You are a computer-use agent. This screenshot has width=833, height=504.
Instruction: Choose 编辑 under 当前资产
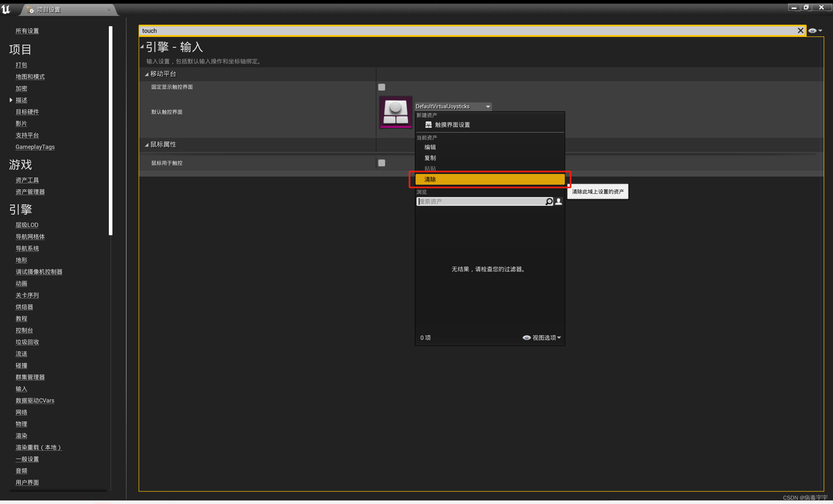click(x=430, y=147)
